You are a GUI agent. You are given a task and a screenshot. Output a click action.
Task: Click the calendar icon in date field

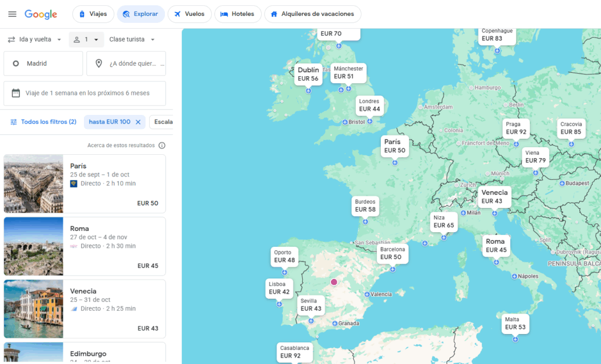(x=16, y=93)
